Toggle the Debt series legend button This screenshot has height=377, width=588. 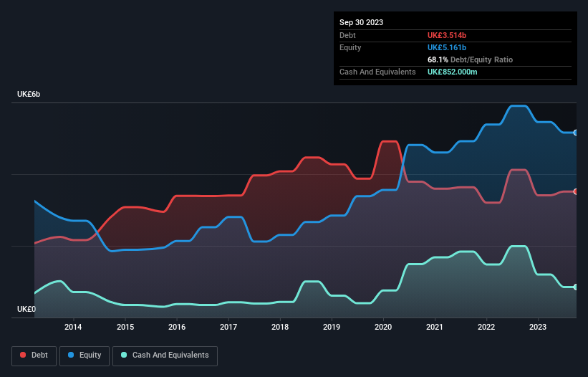click(x=34, y=355)
